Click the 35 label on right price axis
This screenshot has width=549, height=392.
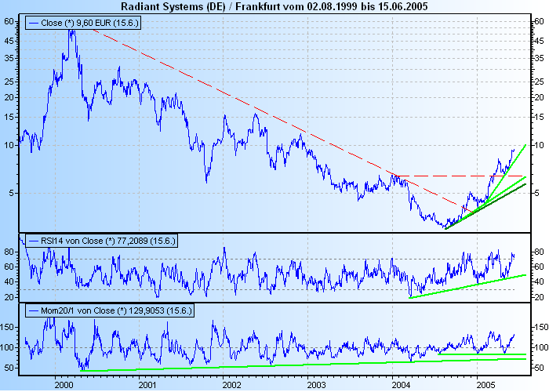540,58
